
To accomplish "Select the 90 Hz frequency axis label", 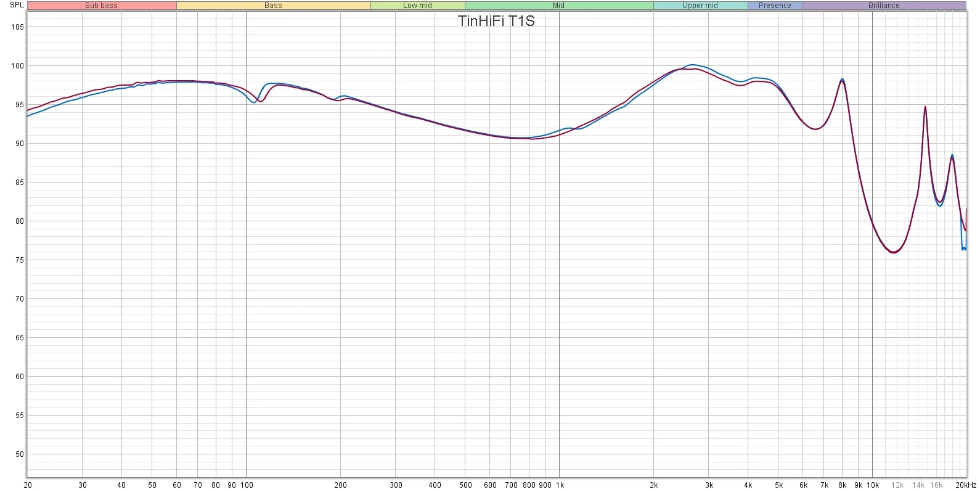I will [x=232, y=485].
